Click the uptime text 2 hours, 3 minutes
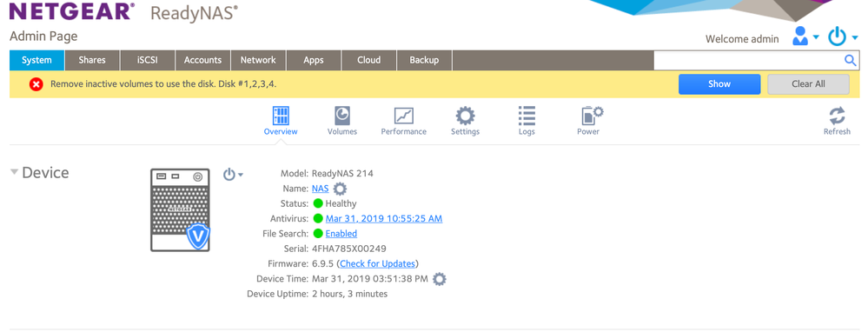The image size is (868, 332). [x=350, y=294]
